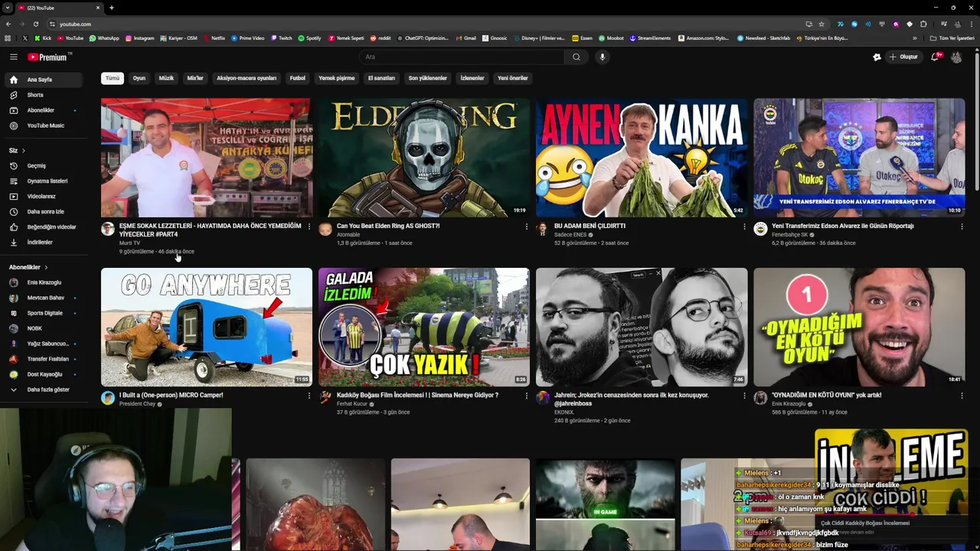Open YouTube Music from sidebar
The height and width of the screenshot is (551, 980).
point(45,126)
